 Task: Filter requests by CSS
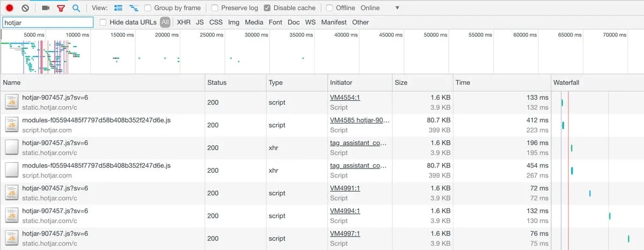pos(216,22)
